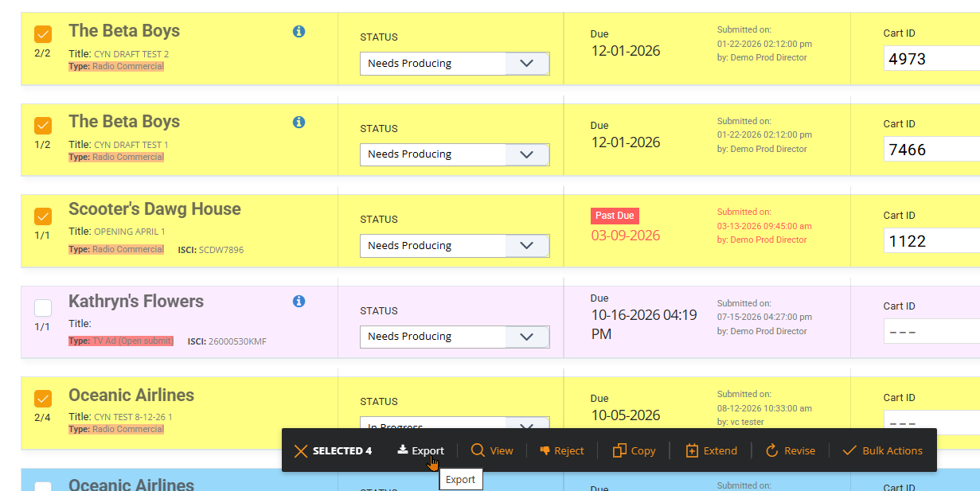Image resolution: width=980 pixels, height=491 pixels.
Task: Uncheck the yellow Oceanic Airlines 2/4 checkbox
Action: pyautogui.click(x=43, y=399)
